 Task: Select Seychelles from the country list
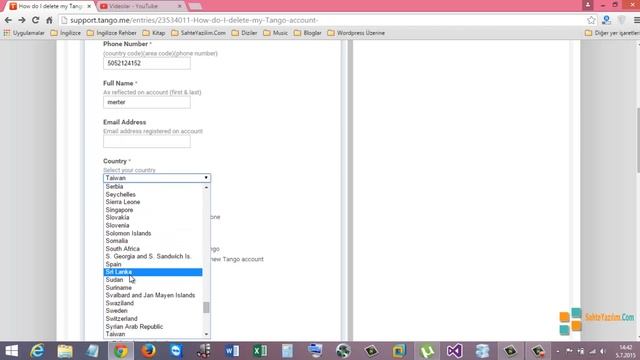click(153, 194)
